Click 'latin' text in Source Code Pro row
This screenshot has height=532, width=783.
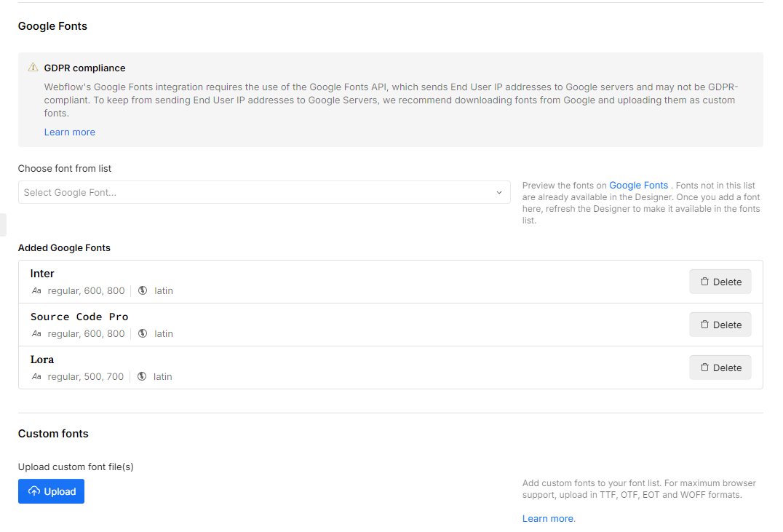click(164, 334)
